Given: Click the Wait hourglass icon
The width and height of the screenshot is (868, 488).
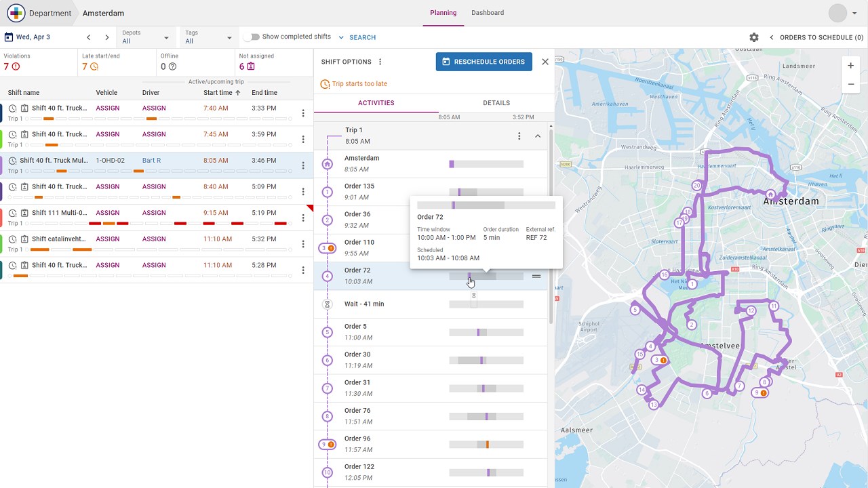Looking at the screenshot, I should [328, 304].
